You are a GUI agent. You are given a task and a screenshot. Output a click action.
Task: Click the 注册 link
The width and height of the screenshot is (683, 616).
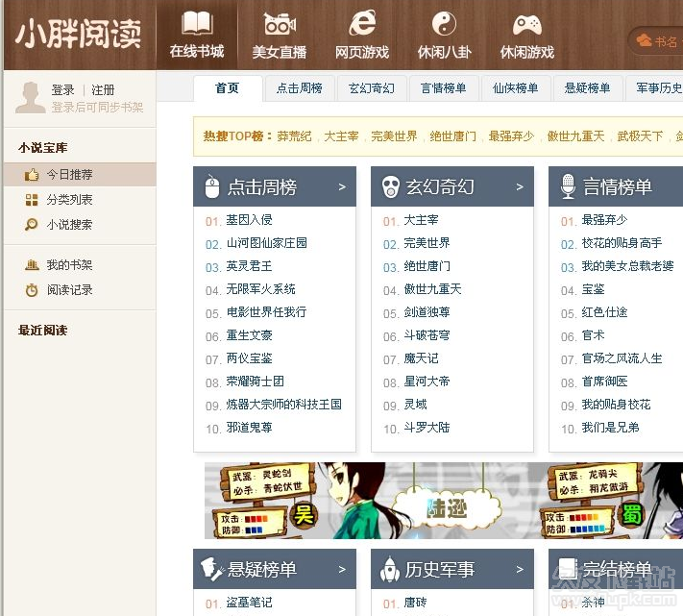point(103,90)
